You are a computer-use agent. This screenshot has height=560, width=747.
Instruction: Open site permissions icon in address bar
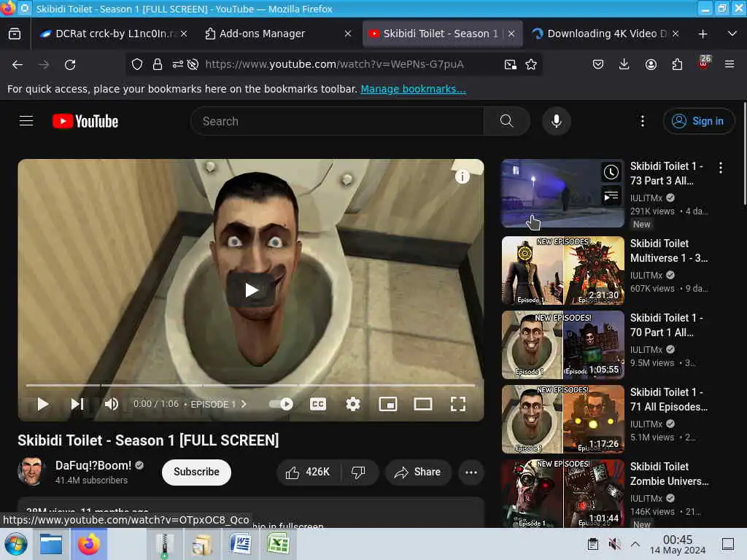click(178, 64)
